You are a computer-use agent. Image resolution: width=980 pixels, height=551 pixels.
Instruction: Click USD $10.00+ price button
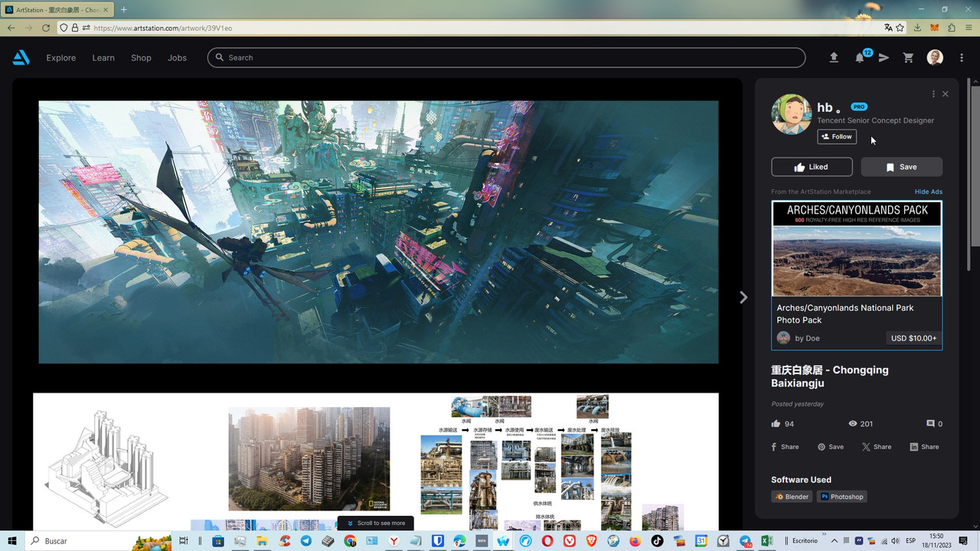[913, 338]
